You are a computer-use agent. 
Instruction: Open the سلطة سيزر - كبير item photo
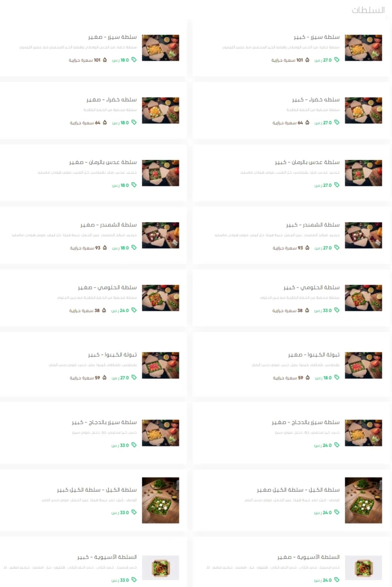pos(363,48)
